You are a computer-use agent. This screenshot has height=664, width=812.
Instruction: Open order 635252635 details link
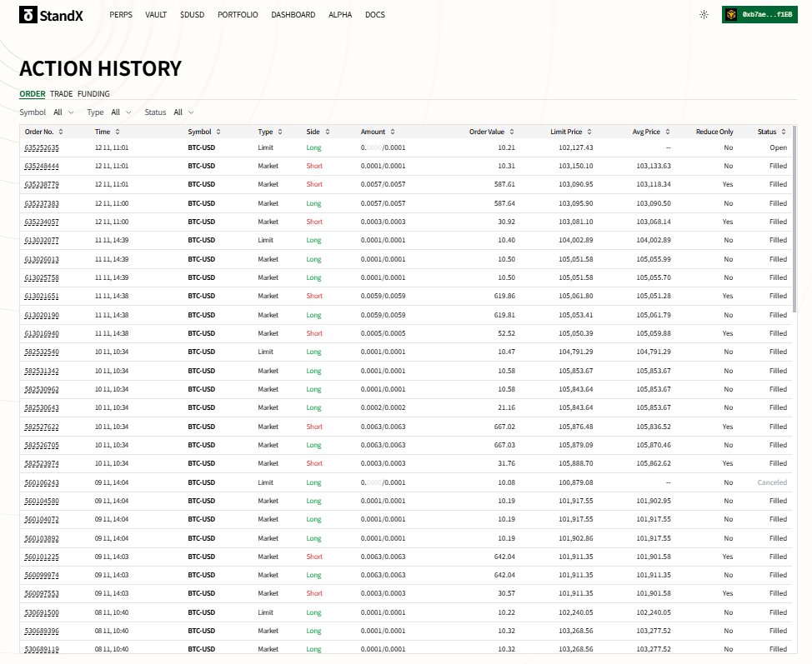tap(44, 147)
